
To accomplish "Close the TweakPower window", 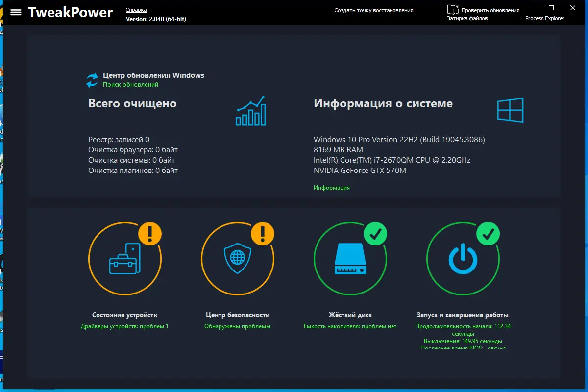I will tap(574, 8).
